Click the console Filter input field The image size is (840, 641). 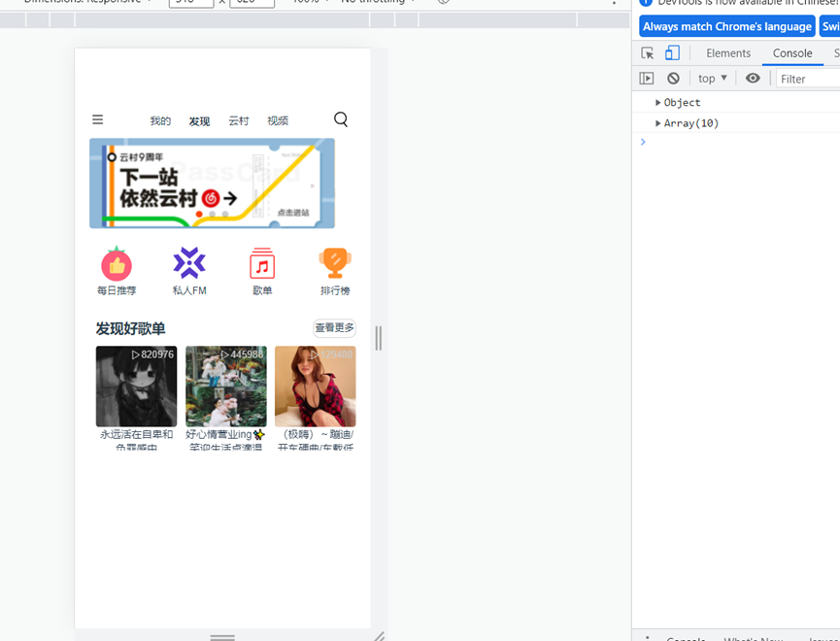(808, 79)
